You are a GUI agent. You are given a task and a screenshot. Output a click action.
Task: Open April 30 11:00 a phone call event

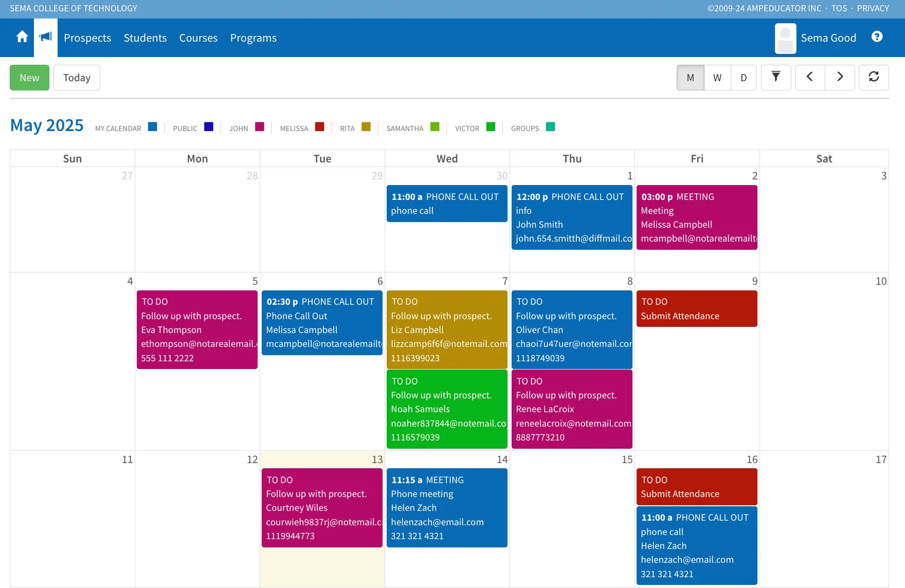(x=447, y=204)
